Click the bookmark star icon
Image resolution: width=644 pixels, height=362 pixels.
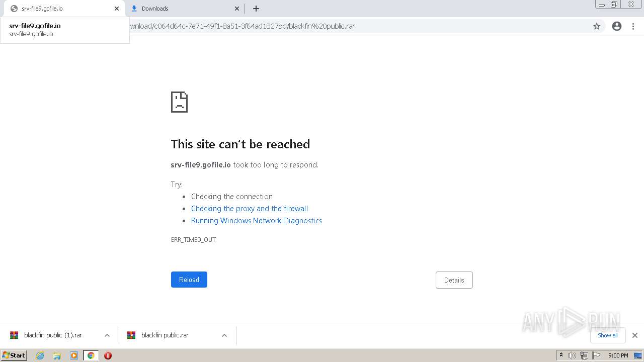[x=597, y=26]
